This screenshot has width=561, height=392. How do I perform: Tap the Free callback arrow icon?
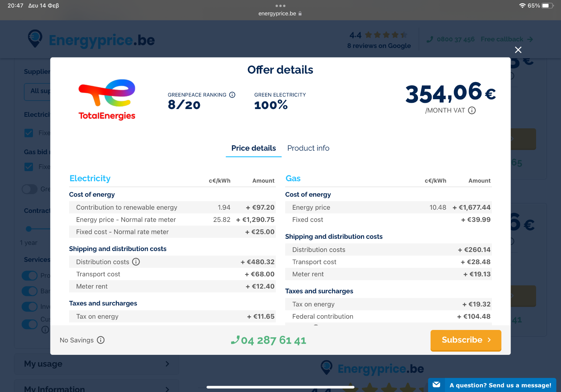[530, 39]
